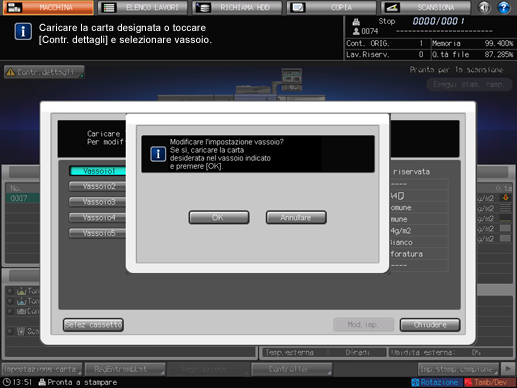Click the clock icon in status bar
Image resolution: width=517 pixels, height=388 pixels.
click(x=7, y=382)
